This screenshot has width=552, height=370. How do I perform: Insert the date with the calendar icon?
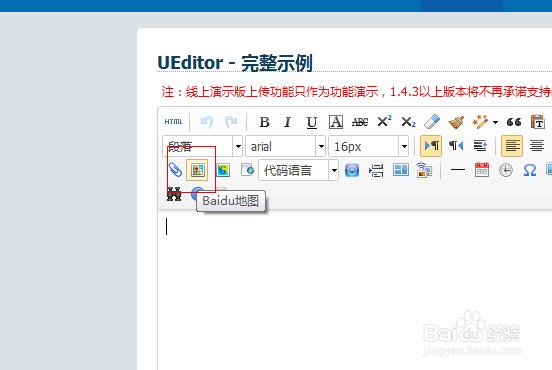(x=482, y=170)
